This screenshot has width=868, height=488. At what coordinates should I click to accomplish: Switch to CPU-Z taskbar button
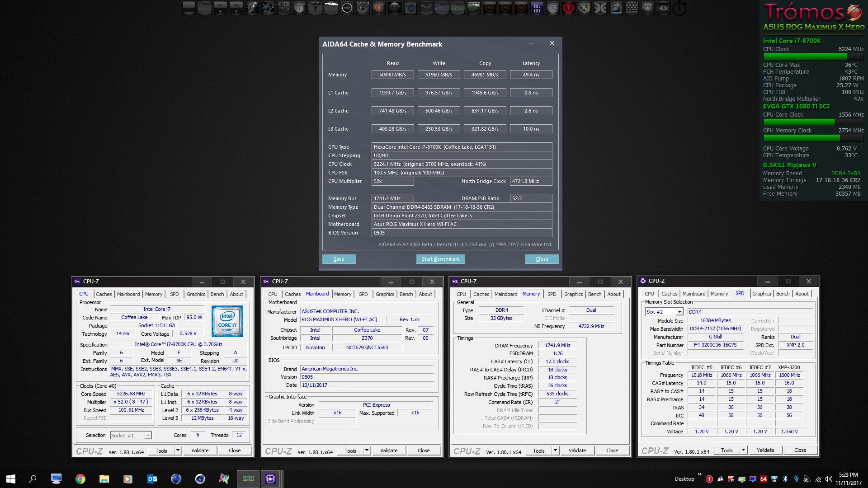point(270,479)
